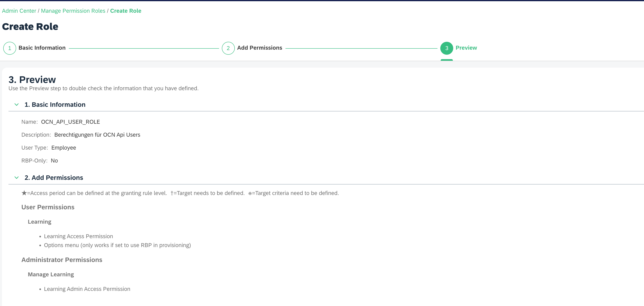644x306 pixels.
Task: Click the step 2 circle icon
Action: (228, 48)
